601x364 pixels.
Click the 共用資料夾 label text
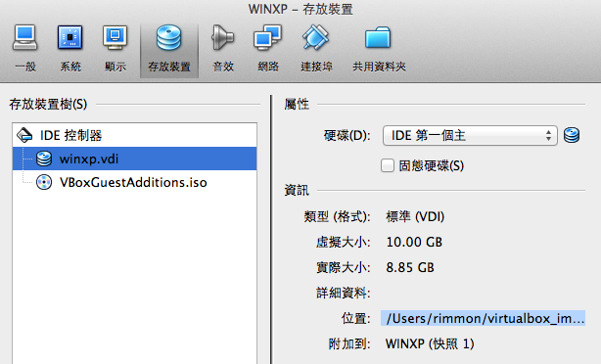coord(379,67)
